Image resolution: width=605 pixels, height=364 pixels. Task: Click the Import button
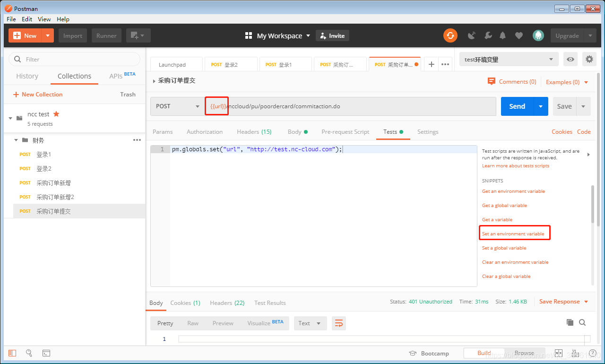(x=73, y=35)
